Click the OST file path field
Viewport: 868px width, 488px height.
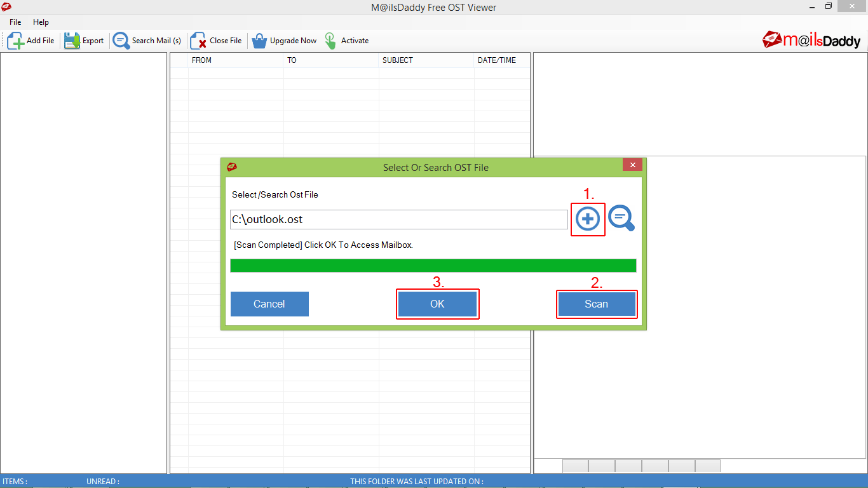click(398, 220)
